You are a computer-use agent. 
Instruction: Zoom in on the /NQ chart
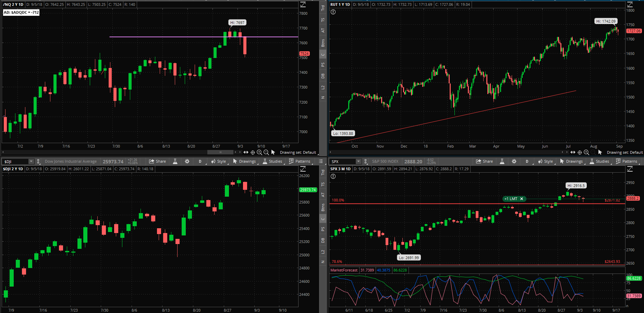pos(259,152)
